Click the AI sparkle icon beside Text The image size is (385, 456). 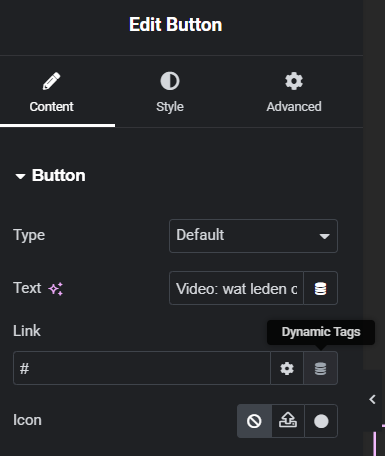(56, 289)
